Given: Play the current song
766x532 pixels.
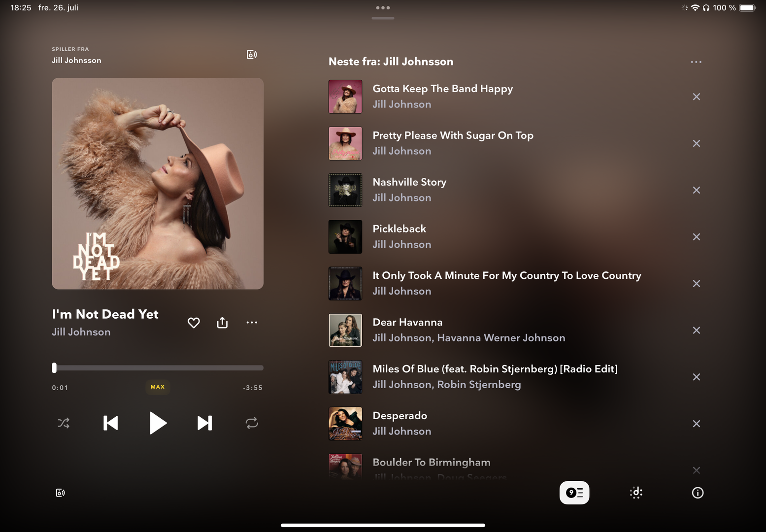Looking at the screenshot, I should click(158, 423).
